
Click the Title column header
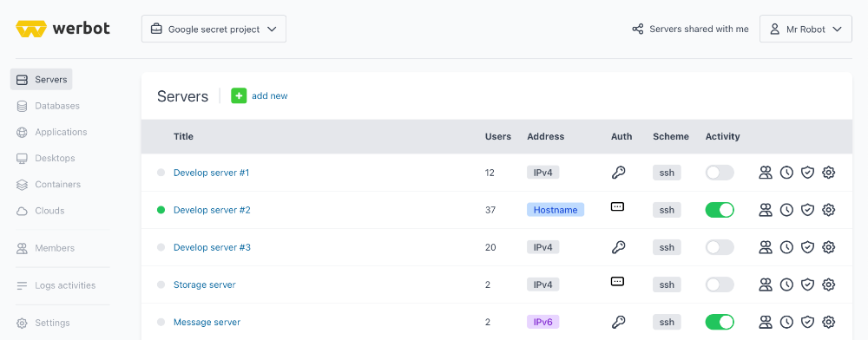[x=183, y=136]
